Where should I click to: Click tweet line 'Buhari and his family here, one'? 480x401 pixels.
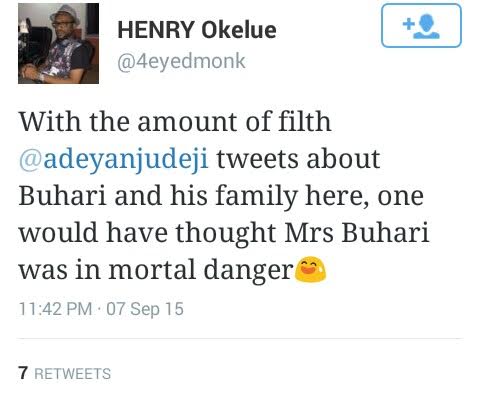point(221,196)
